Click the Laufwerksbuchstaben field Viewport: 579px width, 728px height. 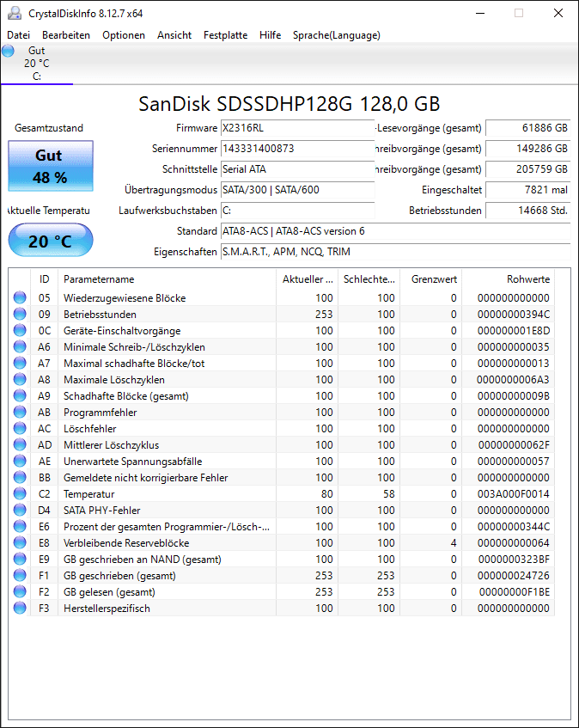click(297, 211)
